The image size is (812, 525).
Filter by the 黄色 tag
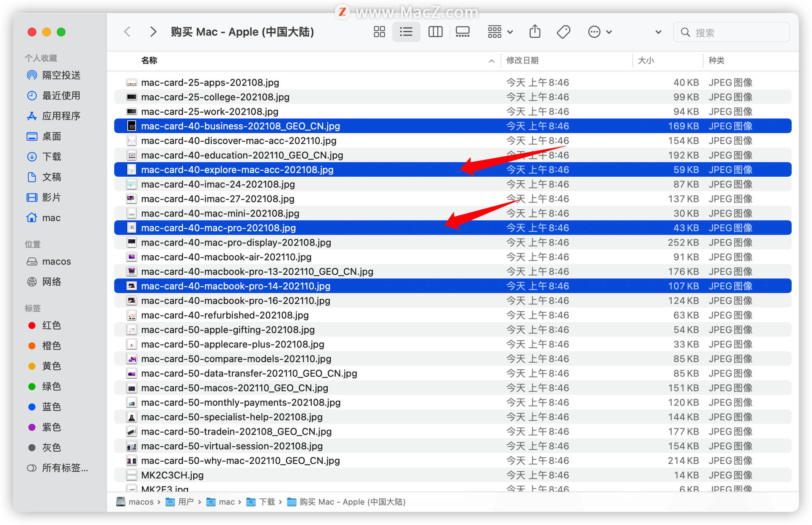44,366
